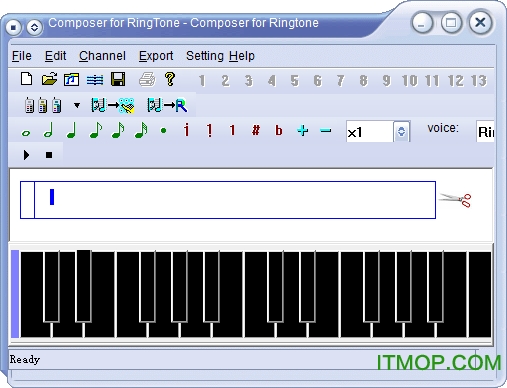Select channel number 8
Screen dimensions: 507x388
pos(364,81)
